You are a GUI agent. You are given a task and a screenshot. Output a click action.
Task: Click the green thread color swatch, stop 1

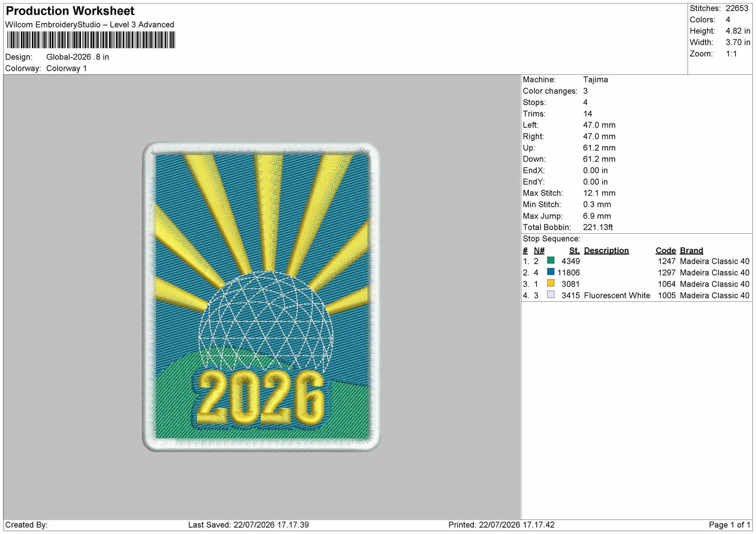point(550,260)
